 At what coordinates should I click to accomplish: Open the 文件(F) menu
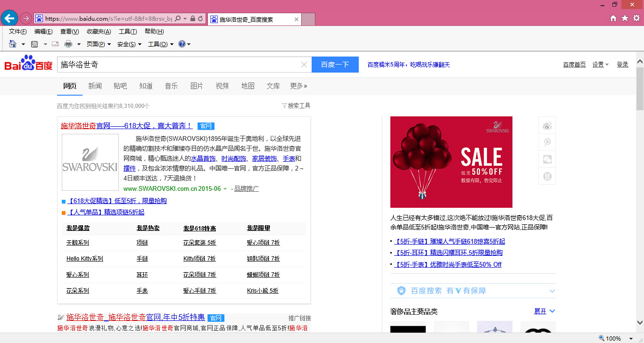(18, 32)
